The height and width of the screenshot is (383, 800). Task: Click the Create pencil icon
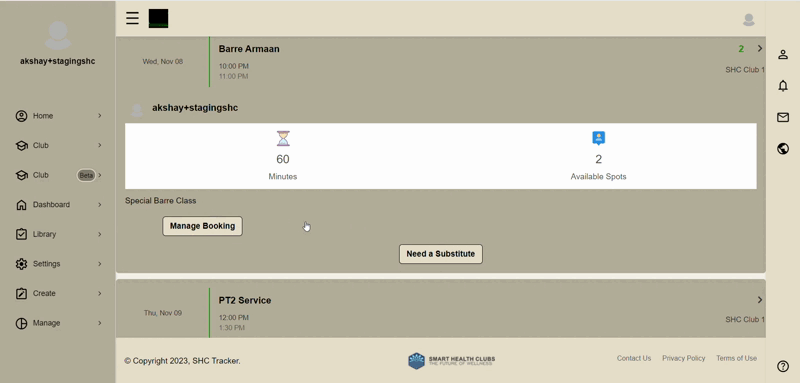click(x=21, y=293)
